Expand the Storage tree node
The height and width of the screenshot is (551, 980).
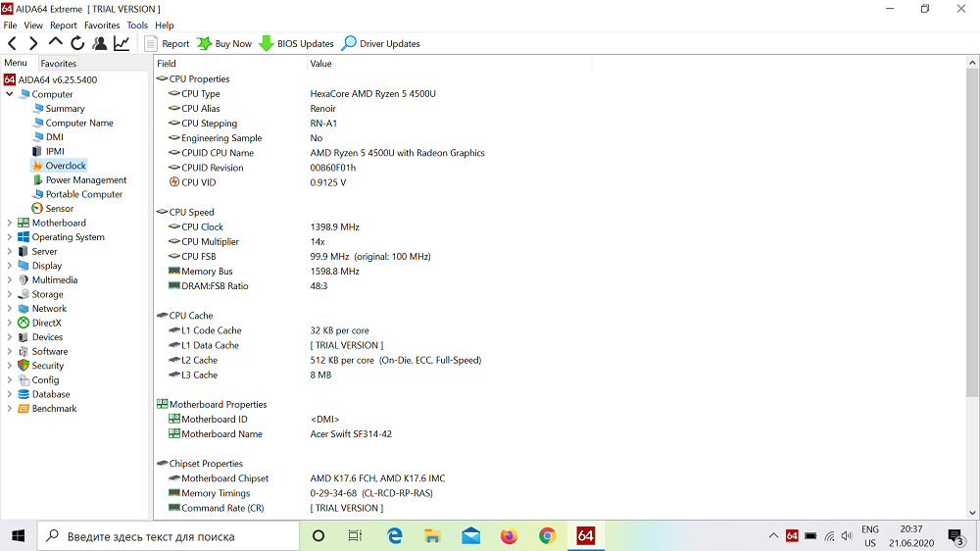(x=10, y=294)
